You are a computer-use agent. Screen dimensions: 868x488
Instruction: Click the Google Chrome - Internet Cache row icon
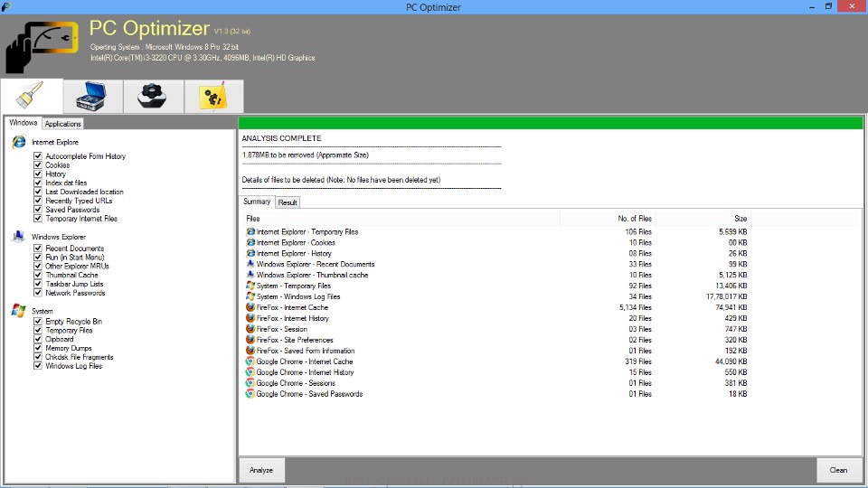[250, 361]
